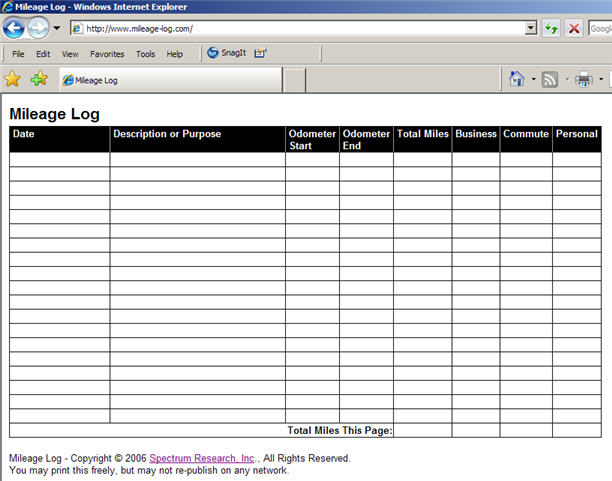
Task: Expand the Print dropdown arrow
Action: coord(601,79)
